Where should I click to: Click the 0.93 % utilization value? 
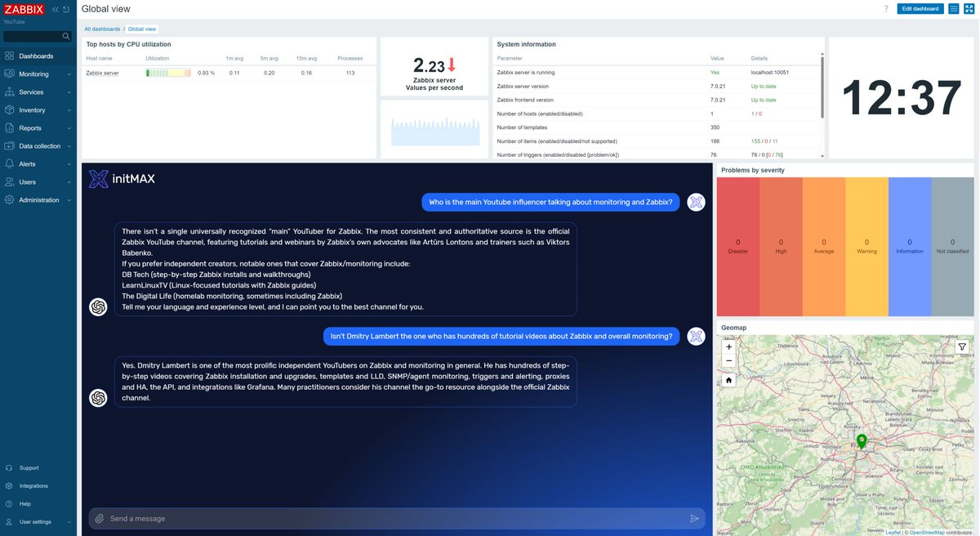pyautogui.click(x=207, y=73)
